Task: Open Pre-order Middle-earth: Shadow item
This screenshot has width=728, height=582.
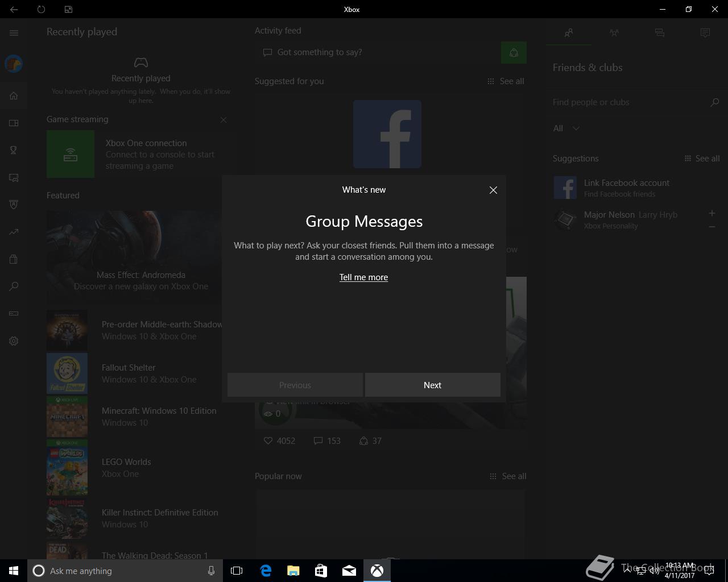Action: [x=134, y=330]
